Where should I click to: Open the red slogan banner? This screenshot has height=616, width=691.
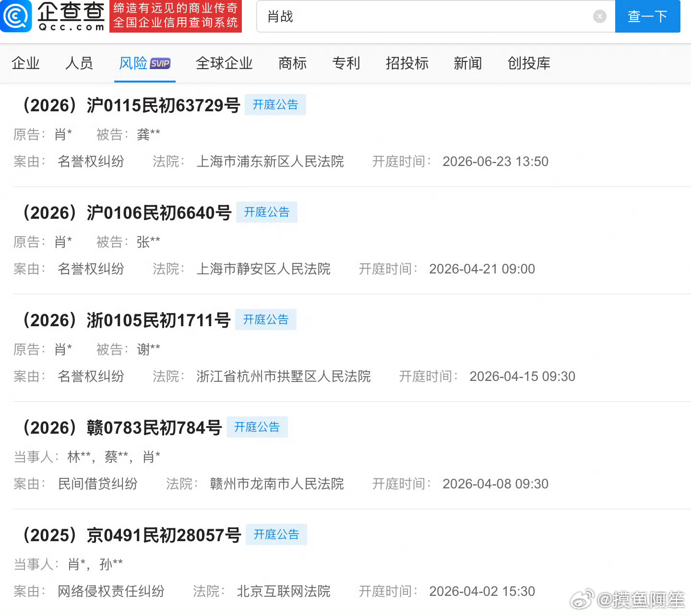[176, 16]
